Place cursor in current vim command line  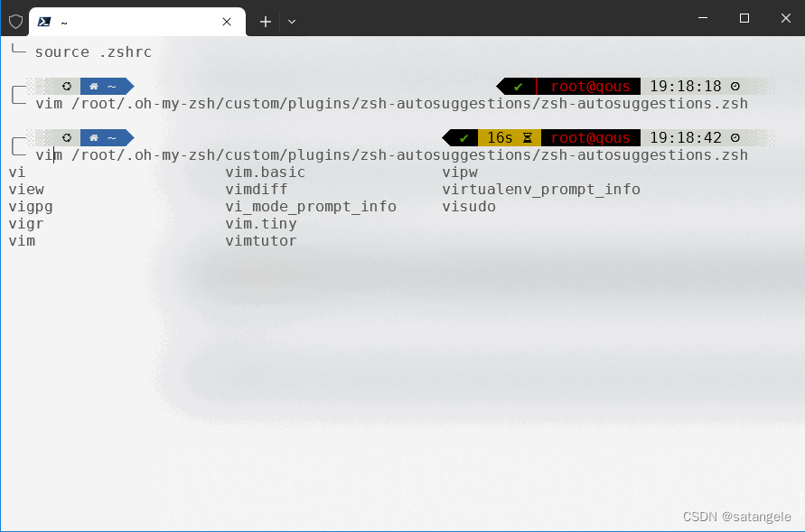392,155
